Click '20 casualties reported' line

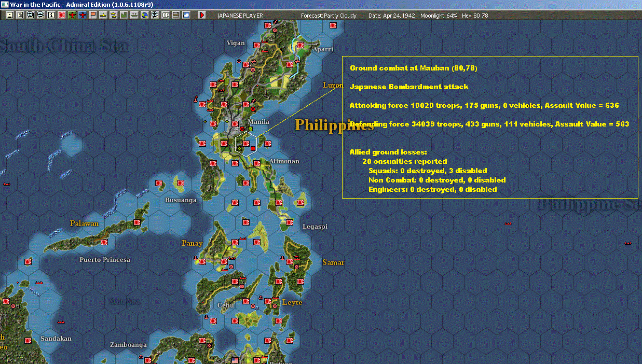coord(405,161)
